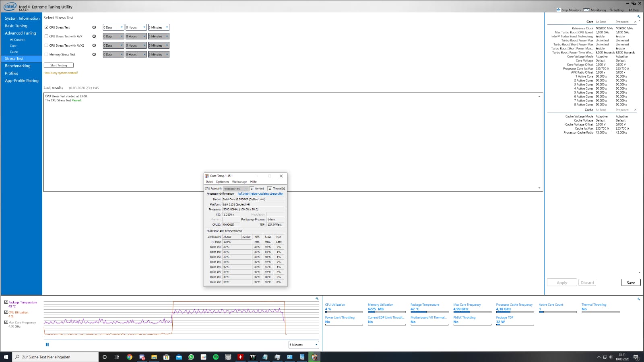This screenshot has width=644, height=362.
Task: Open System Information section
Action: point(22,18)
